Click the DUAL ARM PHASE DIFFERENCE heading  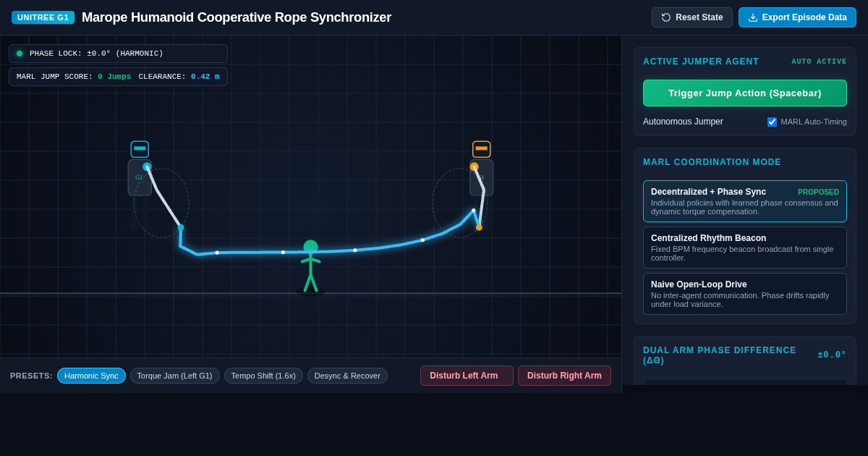coord(720,355)
